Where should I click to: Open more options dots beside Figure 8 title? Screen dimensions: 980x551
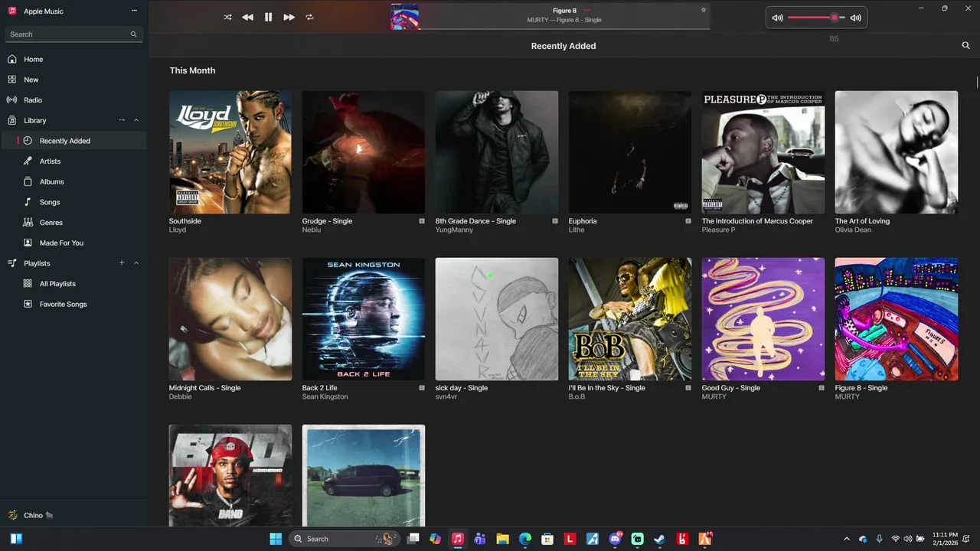[x=587, y=11]
